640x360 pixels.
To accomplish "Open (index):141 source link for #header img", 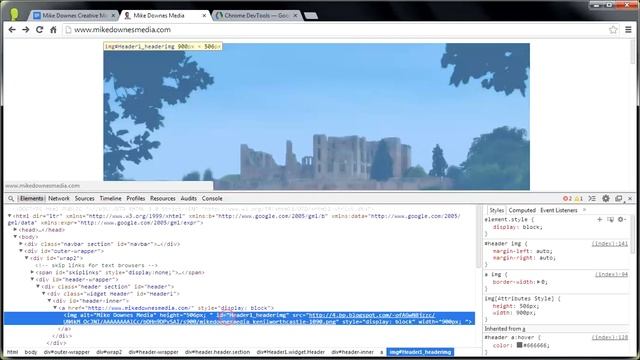I will (610, 244).
